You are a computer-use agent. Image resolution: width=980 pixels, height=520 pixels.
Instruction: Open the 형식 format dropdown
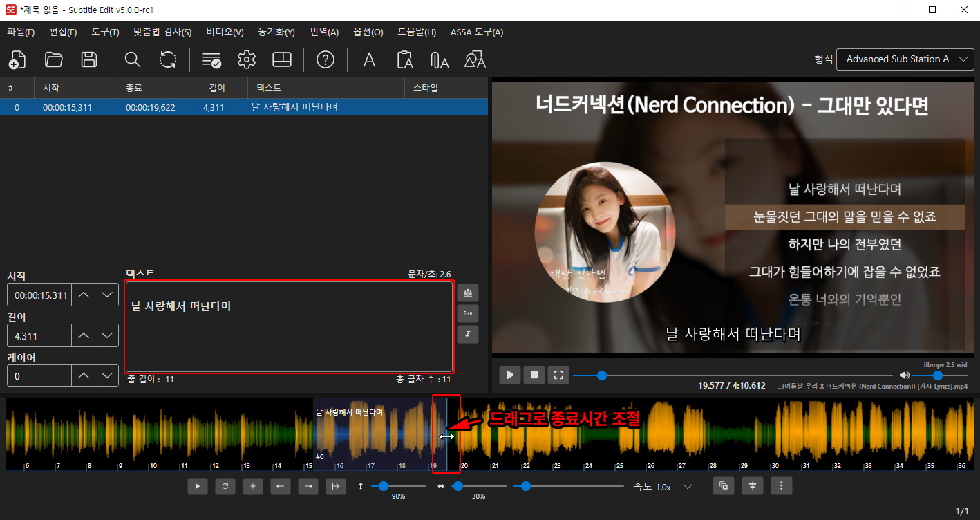(905, 59)
